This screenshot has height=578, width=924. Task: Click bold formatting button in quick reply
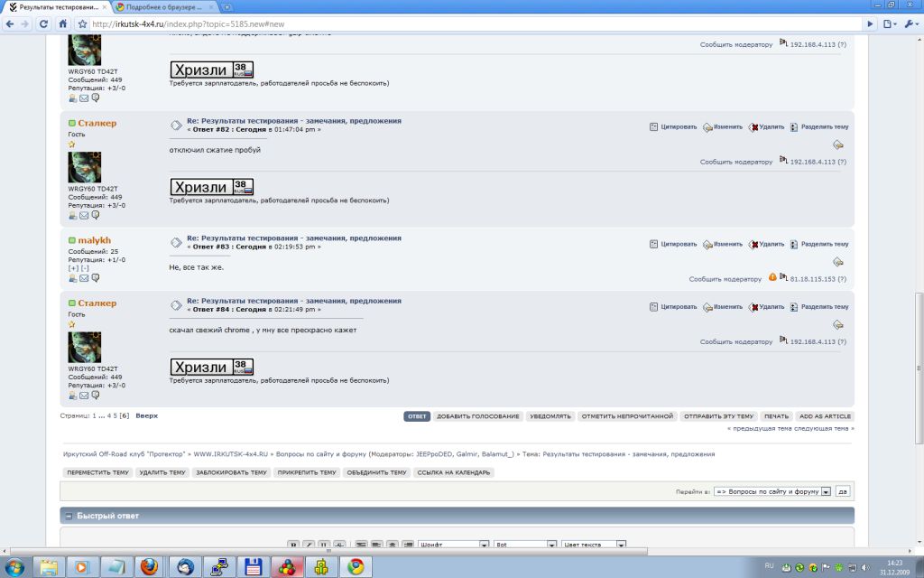pyautogui.click(x=293, y=545)
